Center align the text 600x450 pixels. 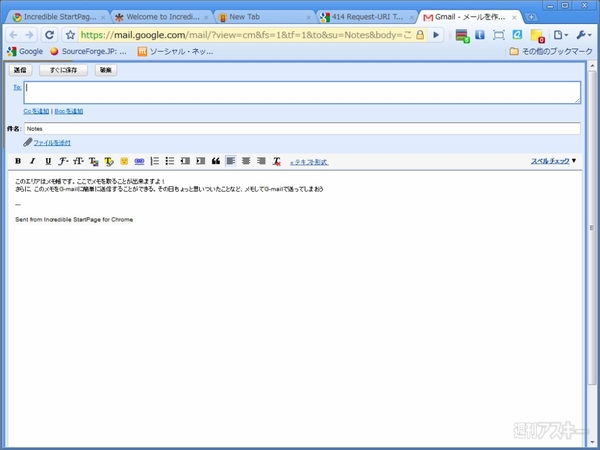tap(246, 161)
